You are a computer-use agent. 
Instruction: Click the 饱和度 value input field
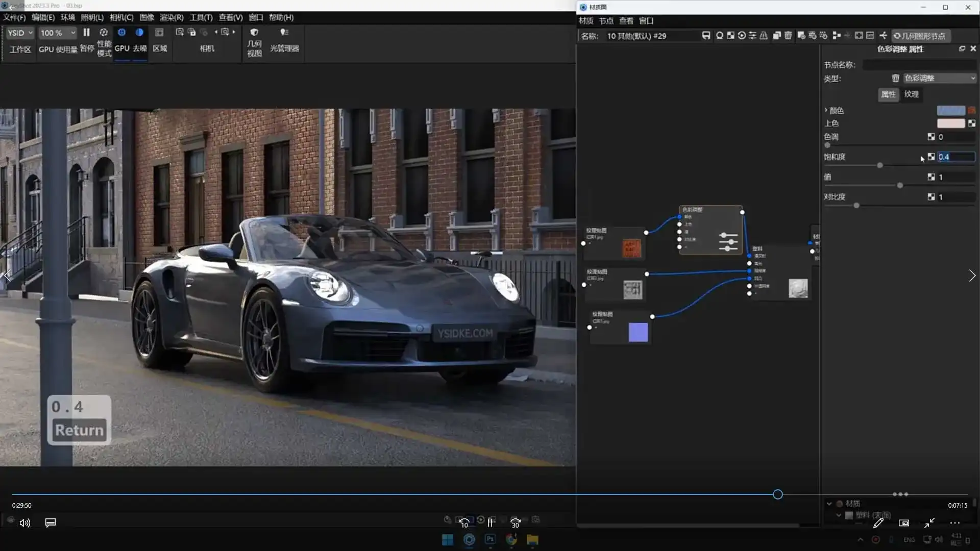[x=955, y=157]
